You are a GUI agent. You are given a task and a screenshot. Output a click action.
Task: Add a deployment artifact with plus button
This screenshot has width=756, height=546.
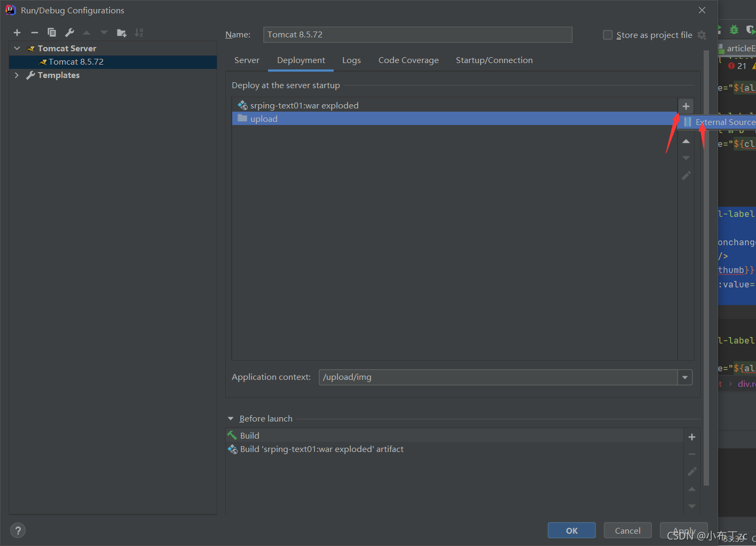(x=686, y=106)
